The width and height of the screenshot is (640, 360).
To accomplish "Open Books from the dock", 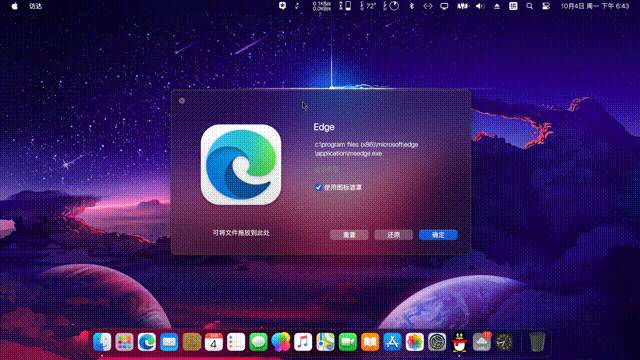I will [x=370, y=342].
